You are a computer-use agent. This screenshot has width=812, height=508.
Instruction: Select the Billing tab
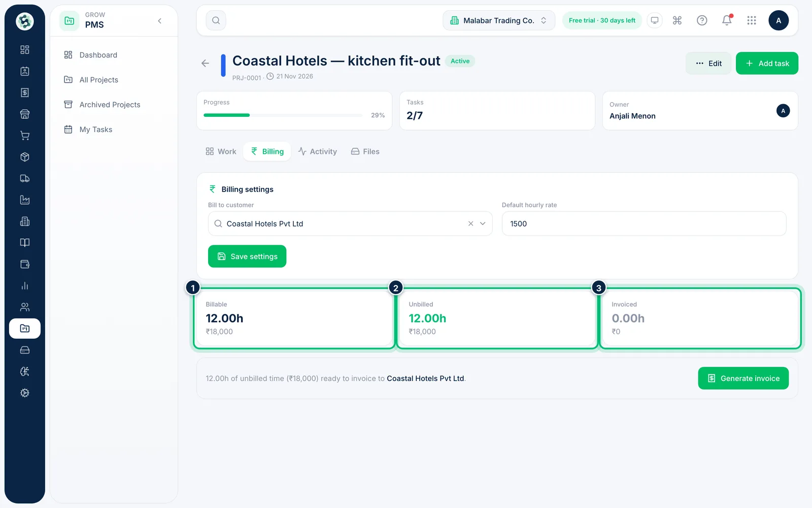tap(267, 151)
